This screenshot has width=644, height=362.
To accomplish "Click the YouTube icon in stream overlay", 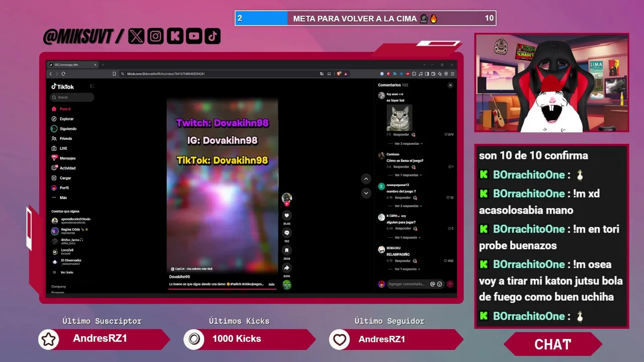I will coord(194,36).
